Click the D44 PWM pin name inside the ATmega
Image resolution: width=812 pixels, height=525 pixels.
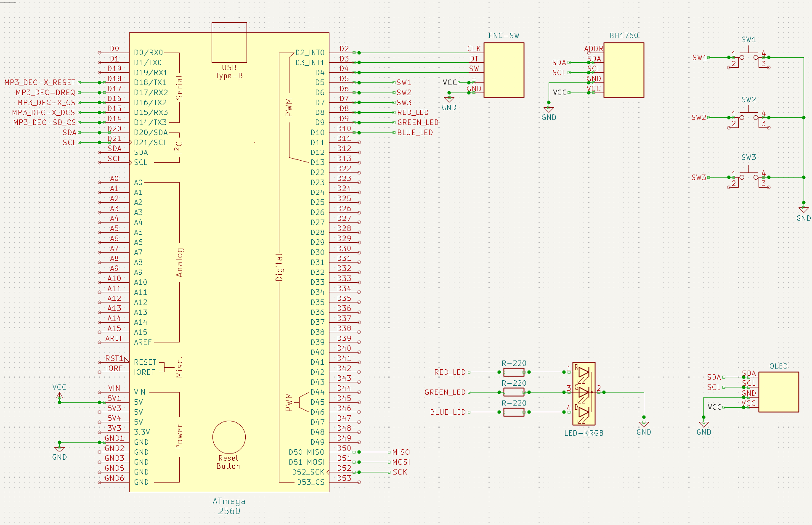[x=318, y=392]
